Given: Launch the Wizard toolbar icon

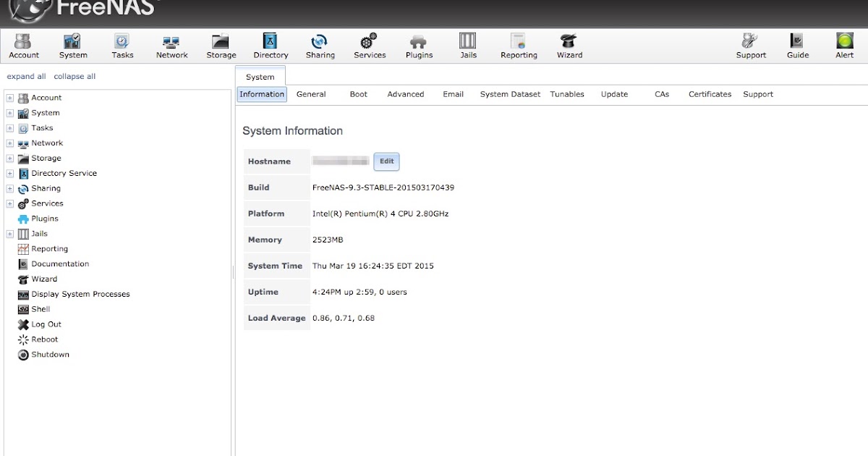Looking at the screenshot, I should click(x=569, y=46).
